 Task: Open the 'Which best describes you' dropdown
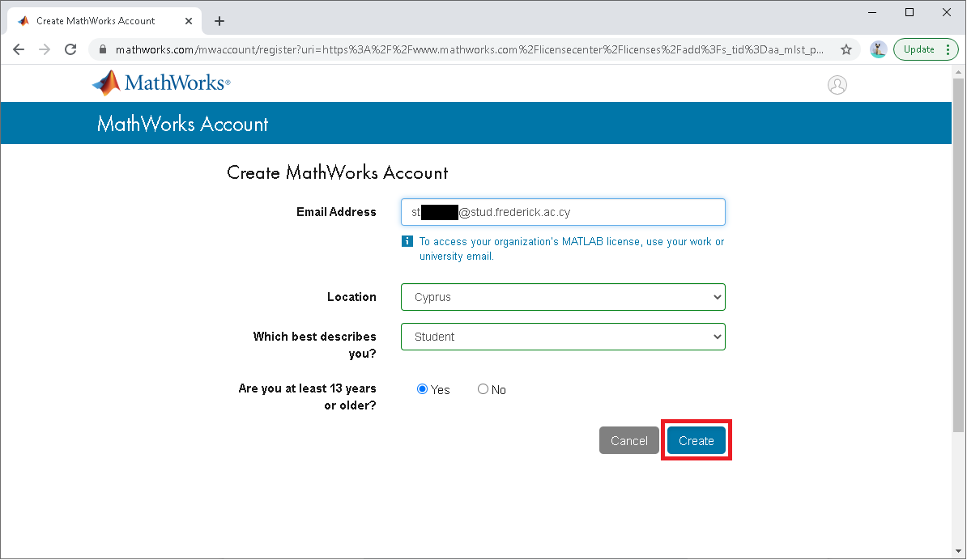pyautogui.click(x=563, y=337)
